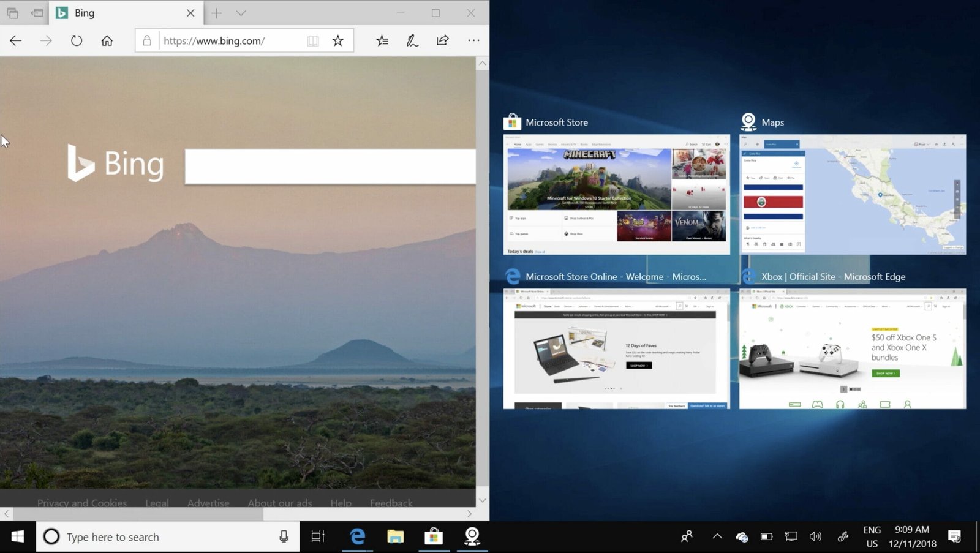Viewport: 980px width, 553px height.
Task: Open the Advertise footer link
Action: point(208,503)
